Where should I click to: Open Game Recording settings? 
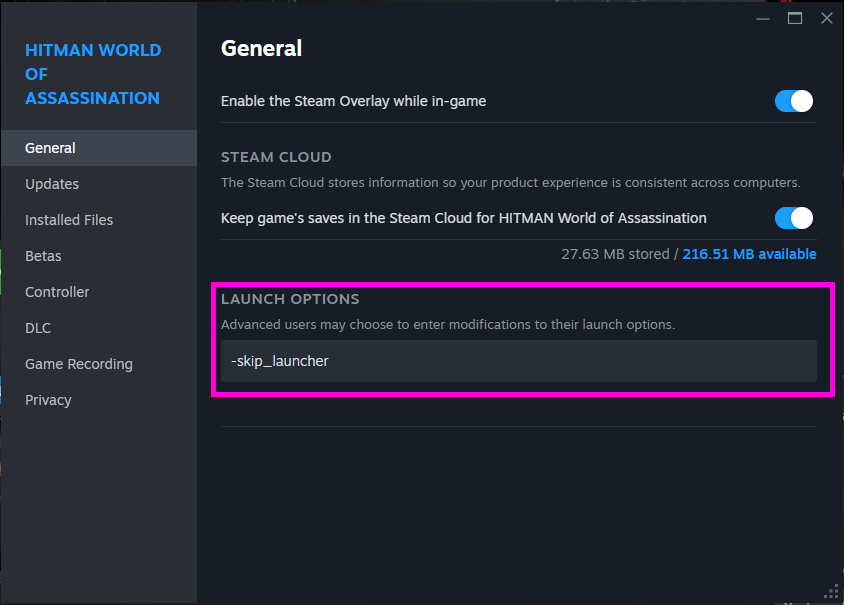point(79,364)
